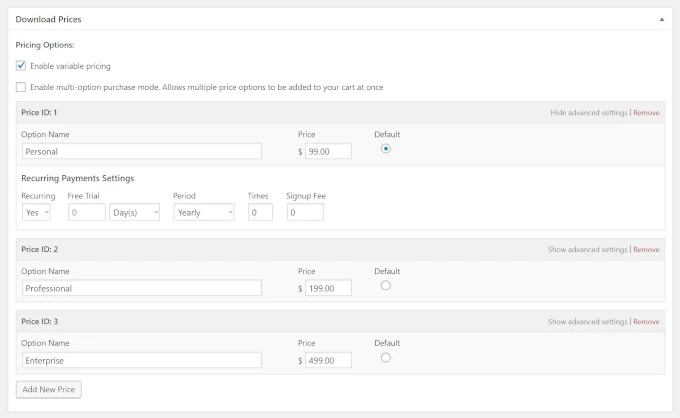680x418 pixels.
Task: Uncheck Enable variable pricing checkbox
Action: [21, 66]
